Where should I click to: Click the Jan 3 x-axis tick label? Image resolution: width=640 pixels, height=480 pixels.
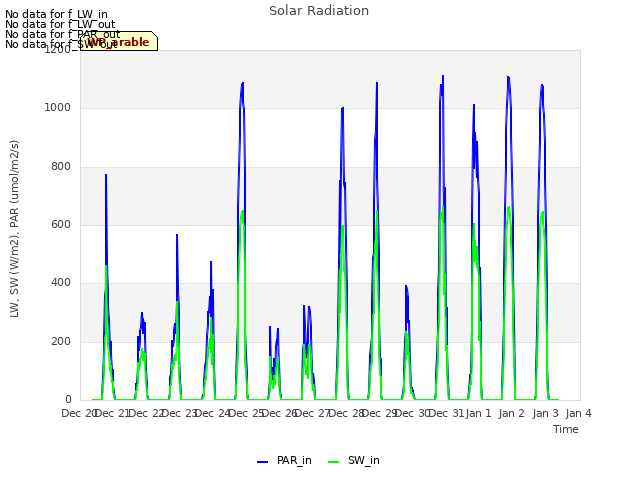click(545, 413)
